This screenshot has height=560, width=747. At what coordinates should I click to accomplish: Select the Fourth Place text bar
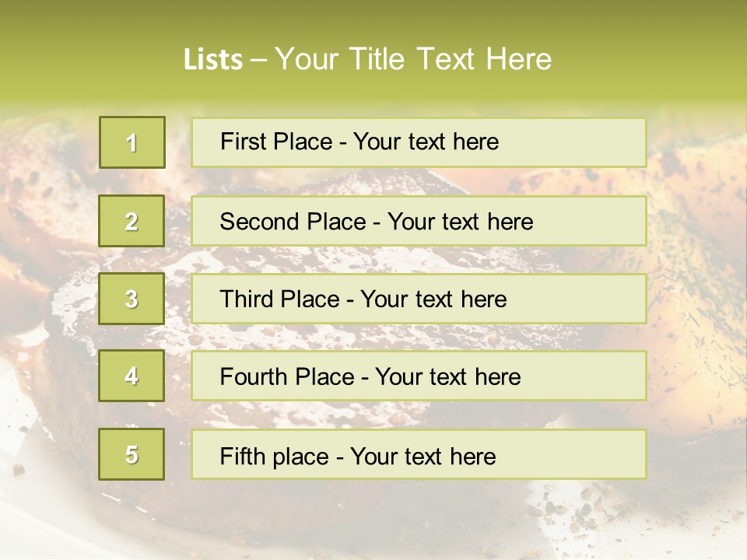(x=419, y=376)
